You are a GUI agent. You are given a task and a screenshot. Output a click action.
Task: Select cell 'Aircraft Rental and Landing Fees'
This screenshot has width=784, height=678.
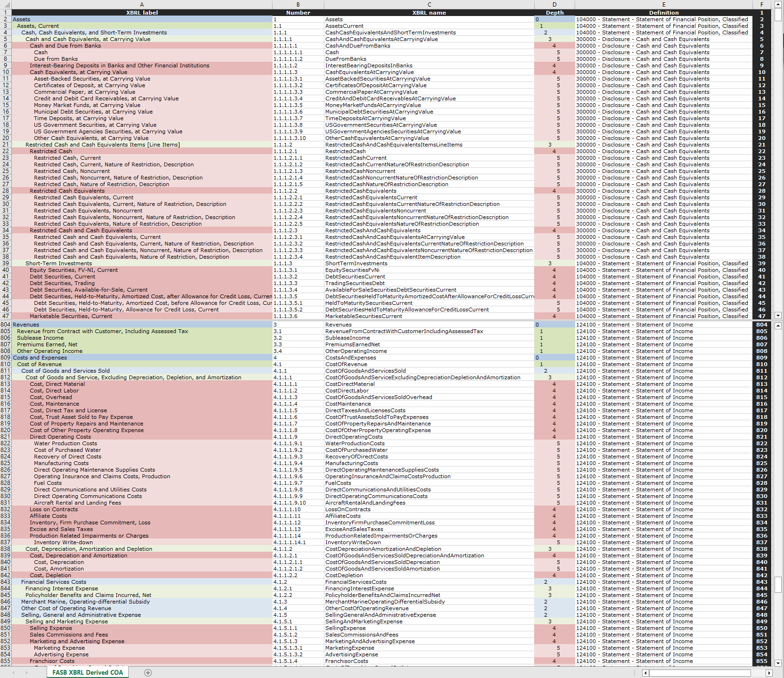click(142, 503)
